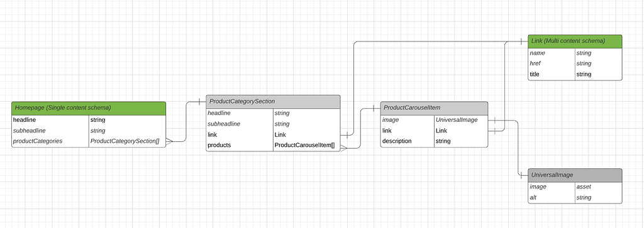Select the UniversalImage entity header
This screenshot has width=644, height=228.
[x=575, y=175]
